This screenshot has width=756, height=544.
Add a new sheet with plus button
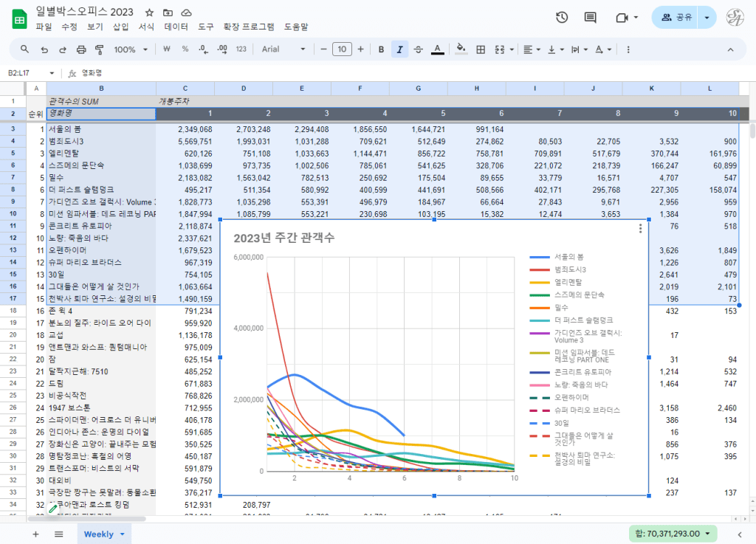35,534
